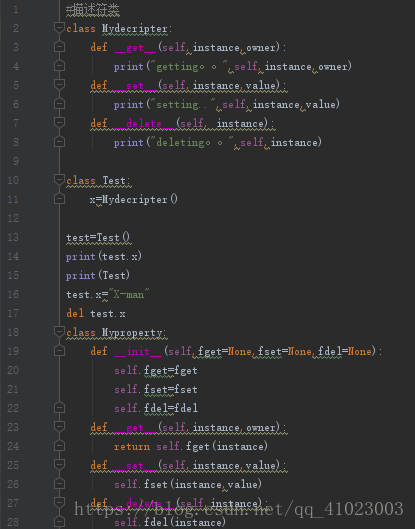
Task: Click the class name Myproperty on line 18
Action: pyautogui.click(x=132, y=333)
